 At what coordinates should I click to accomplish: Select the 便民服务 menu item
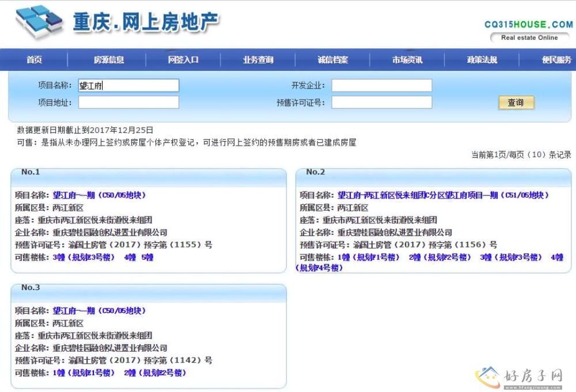[556, 60]
